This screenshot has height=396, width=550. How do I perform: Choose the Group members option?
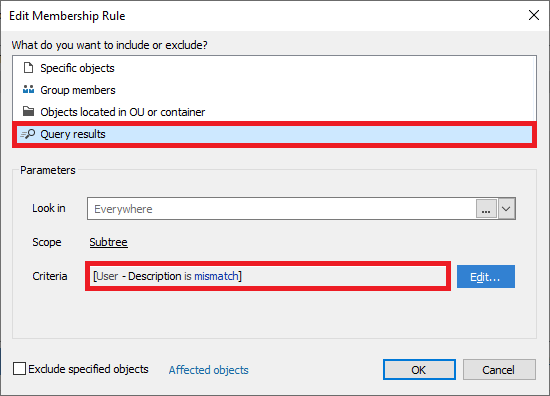pos(274,90)
